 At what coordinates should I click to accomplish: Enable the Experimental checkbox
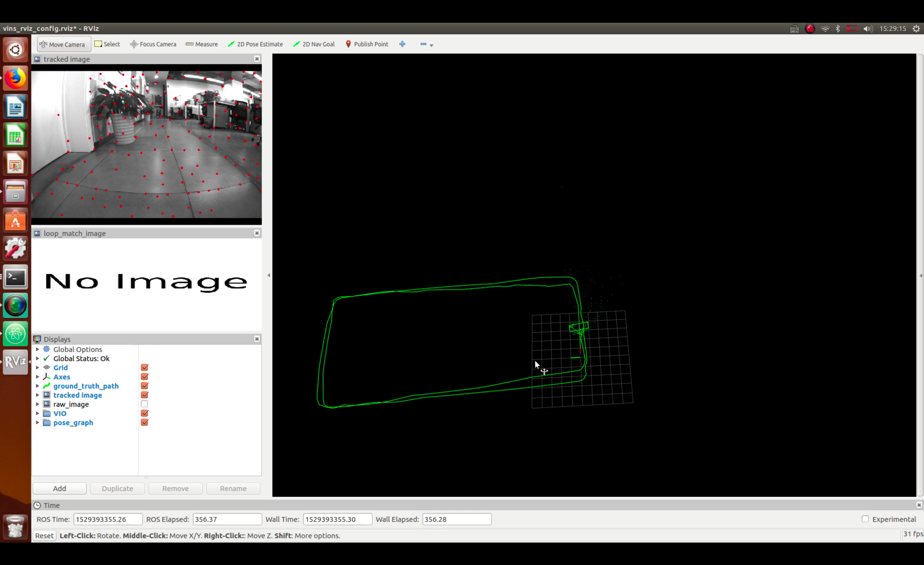pos(865,519)
